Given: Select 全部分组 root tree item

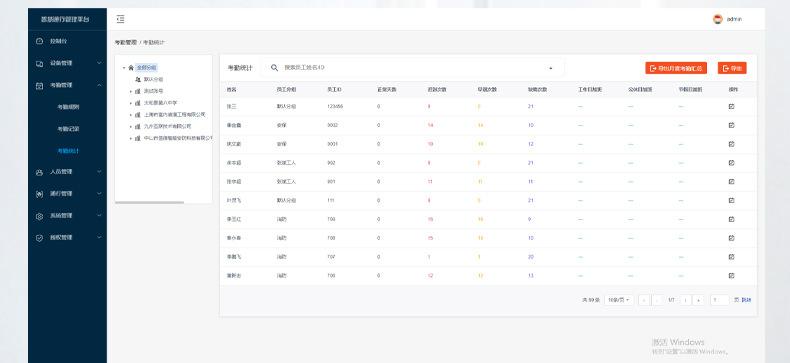Looking at the screenshot, I should click(147, 68).
